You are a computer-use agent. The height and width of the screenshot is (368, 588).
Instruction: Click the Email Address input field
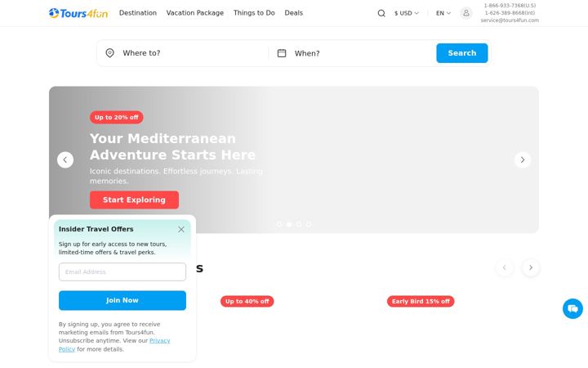pos(122,272)
